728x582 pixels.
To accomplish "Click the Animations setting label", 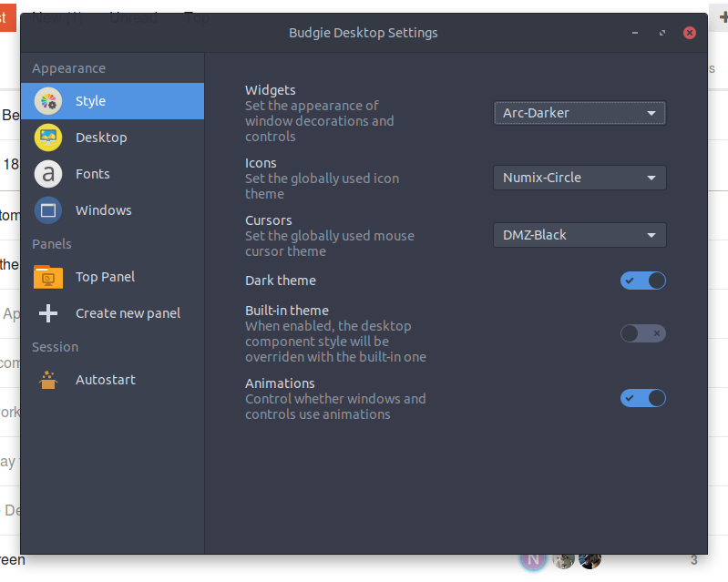I will pyautogui.click(x=280, y=383).
